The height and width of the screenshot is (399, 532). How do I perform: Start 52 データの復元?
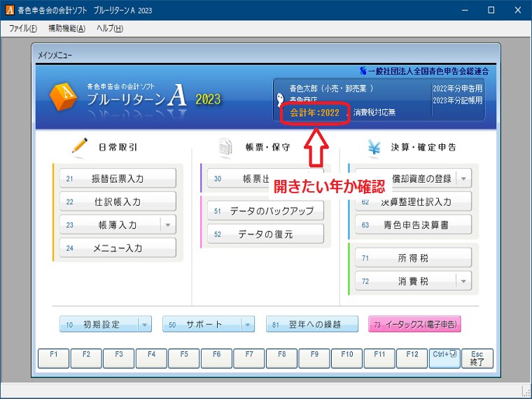click(265, 234)
